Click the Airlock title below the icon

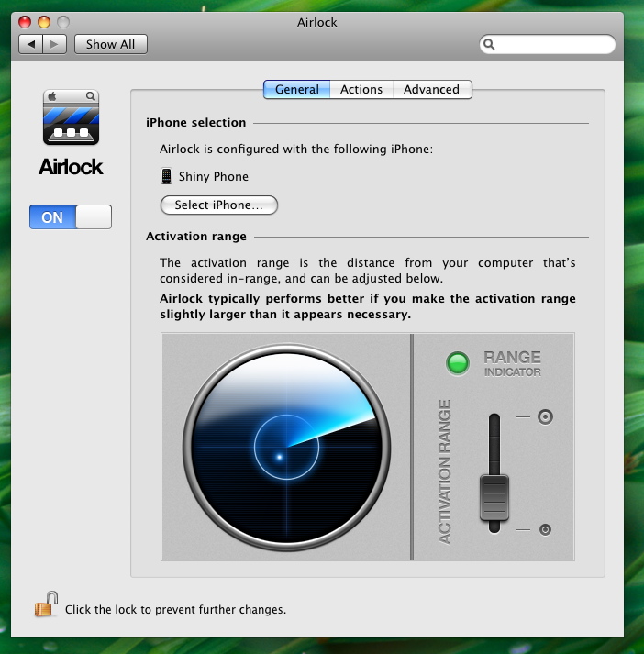click(x=71, y=167)
